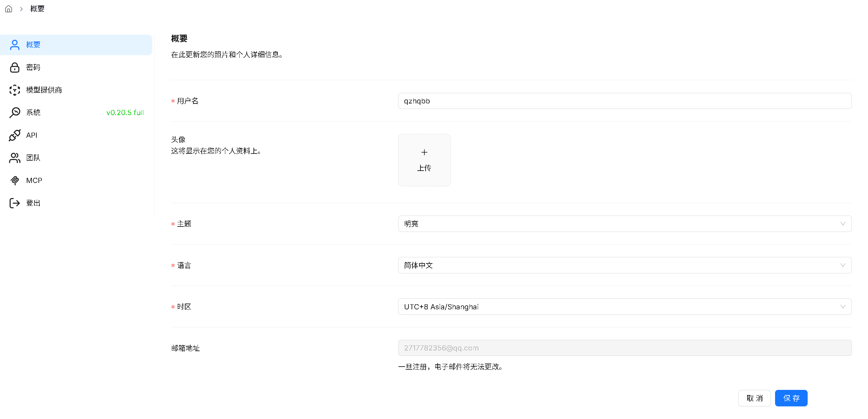
Task: Click the 时区 field label
Action: (184, 307)
